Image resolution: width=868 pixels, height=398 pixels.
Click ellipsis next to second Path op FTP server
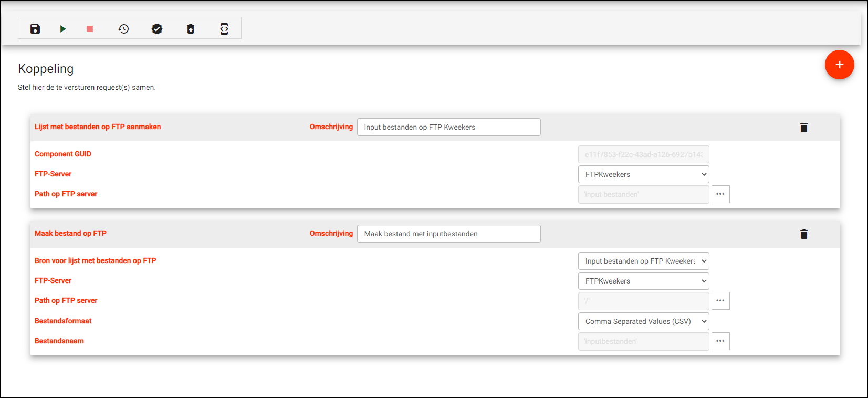pos(720,301)
